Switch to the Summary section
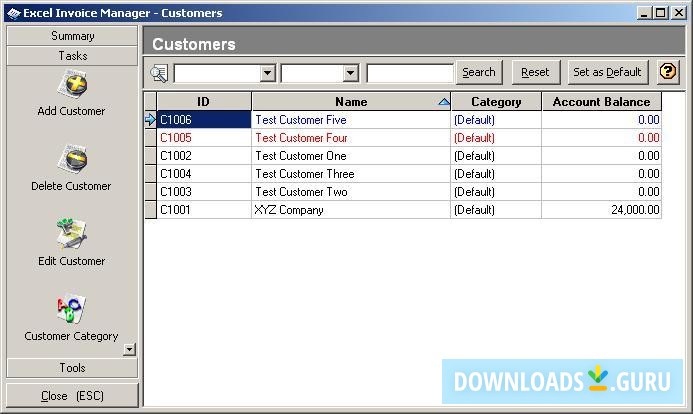 coord(72,36)
